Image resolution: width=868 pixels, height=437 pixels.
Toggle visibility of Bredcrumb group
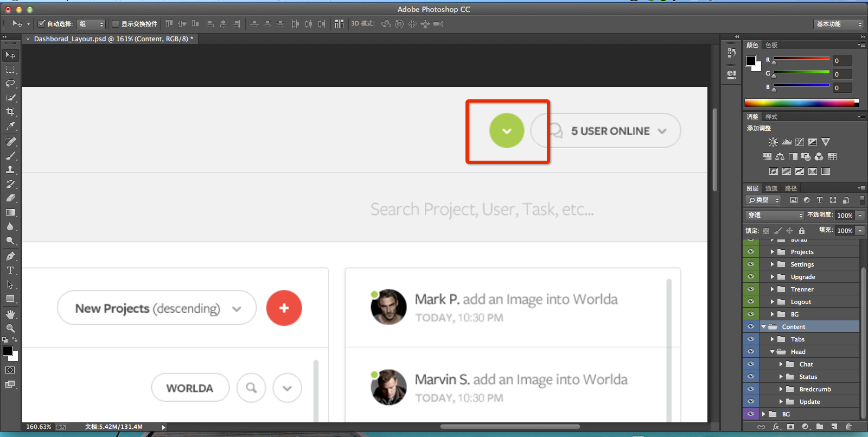coord(751,389)
